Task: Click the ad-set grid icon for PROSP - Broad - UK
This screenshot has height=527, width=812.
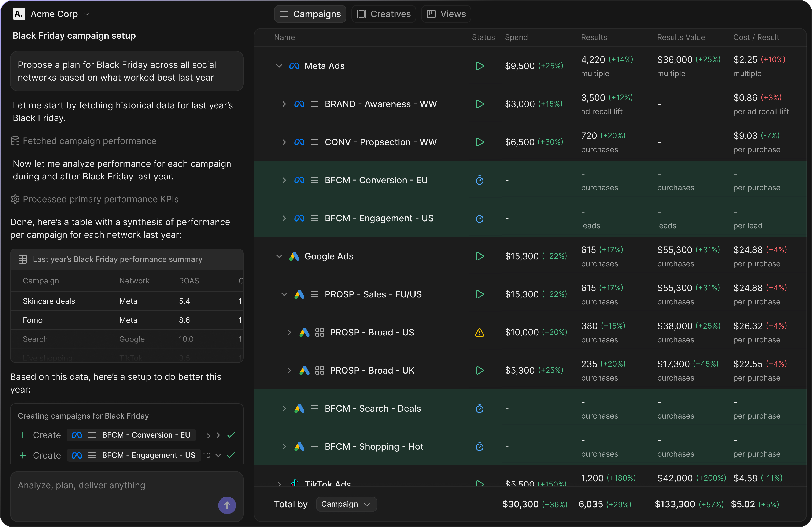Action: tap(319, 370)
